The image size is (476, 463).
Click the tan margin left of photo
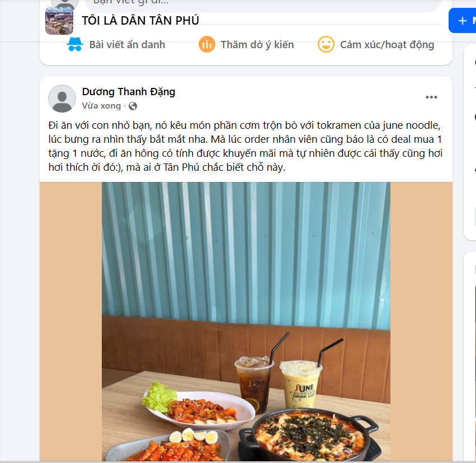coord(70,321)
